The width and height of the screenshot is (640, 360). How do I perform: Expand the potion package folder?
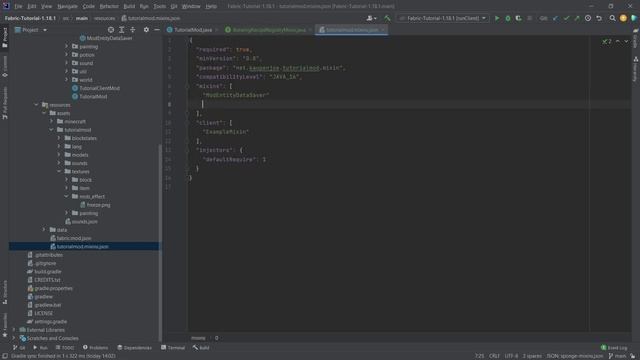pos(67,55)
